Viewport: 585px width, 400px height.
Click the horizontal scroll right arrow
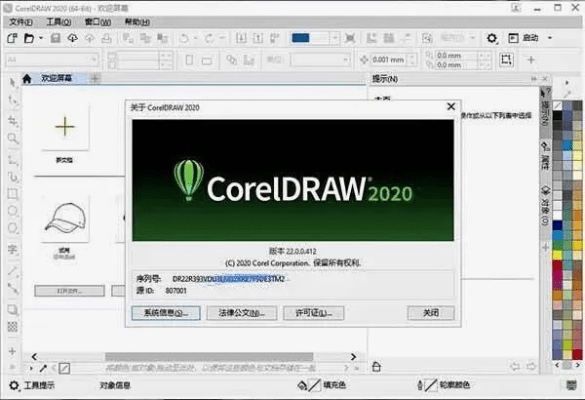tap(353, 357)
